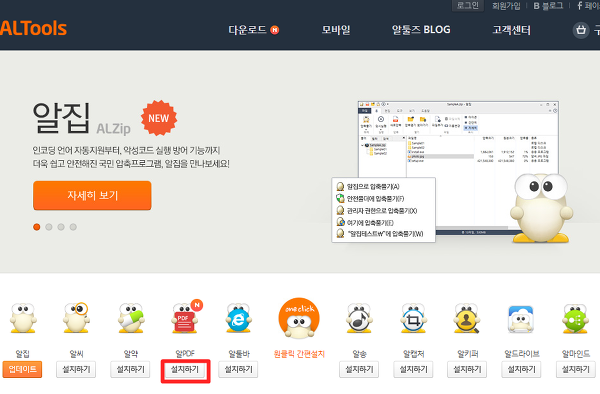The height and width of the screenshot is (394, 600).
Task: Show the first banner slide dot
Action: click(37, 227)
